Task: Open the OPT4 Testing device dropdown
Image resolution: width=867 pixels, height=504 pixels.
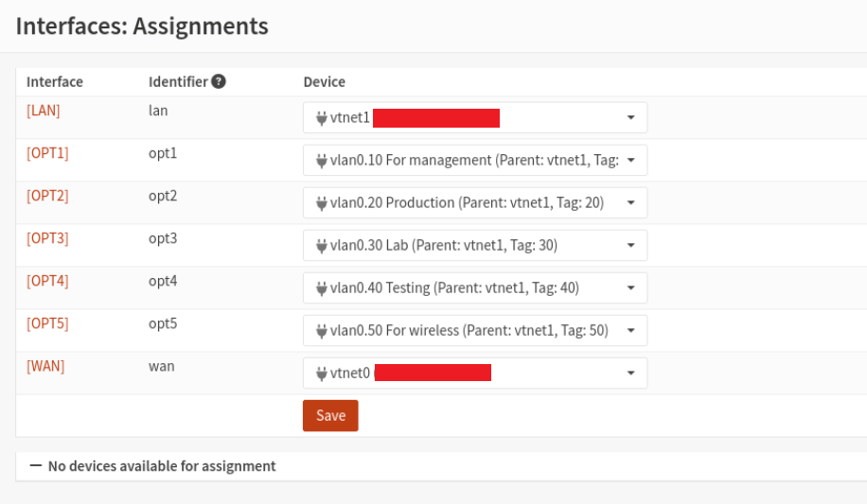Action: [x=630, y=288]
